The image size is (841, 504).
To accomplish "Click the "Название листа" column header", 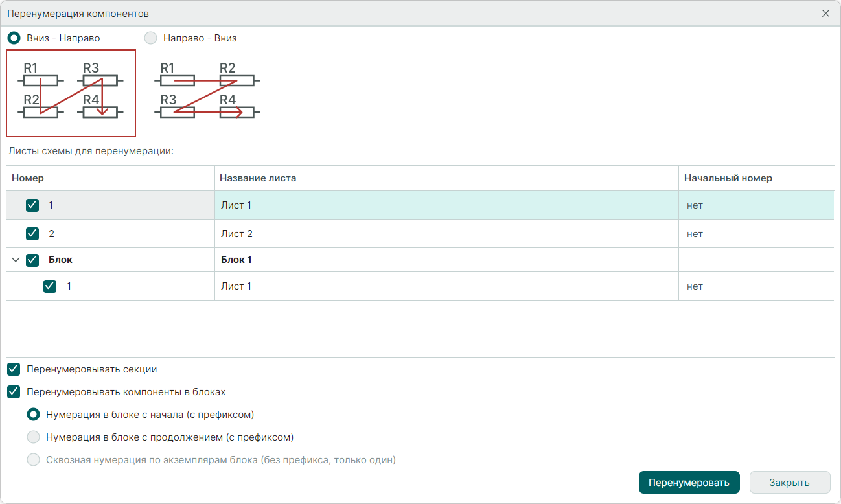I will click(x=258, y=178).
